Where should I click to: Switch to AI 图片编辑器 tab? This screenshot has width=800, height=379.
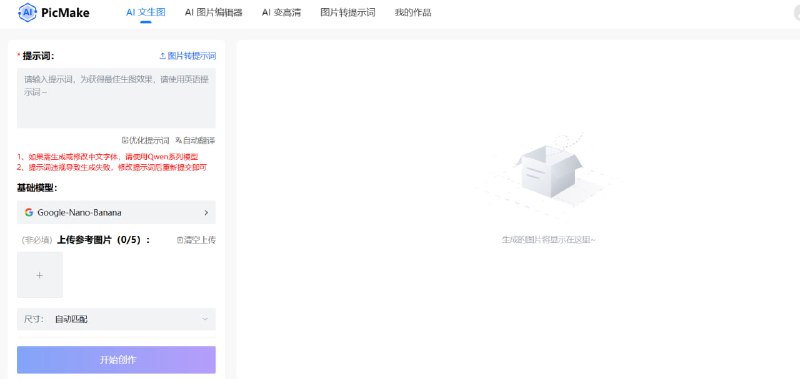213,12
